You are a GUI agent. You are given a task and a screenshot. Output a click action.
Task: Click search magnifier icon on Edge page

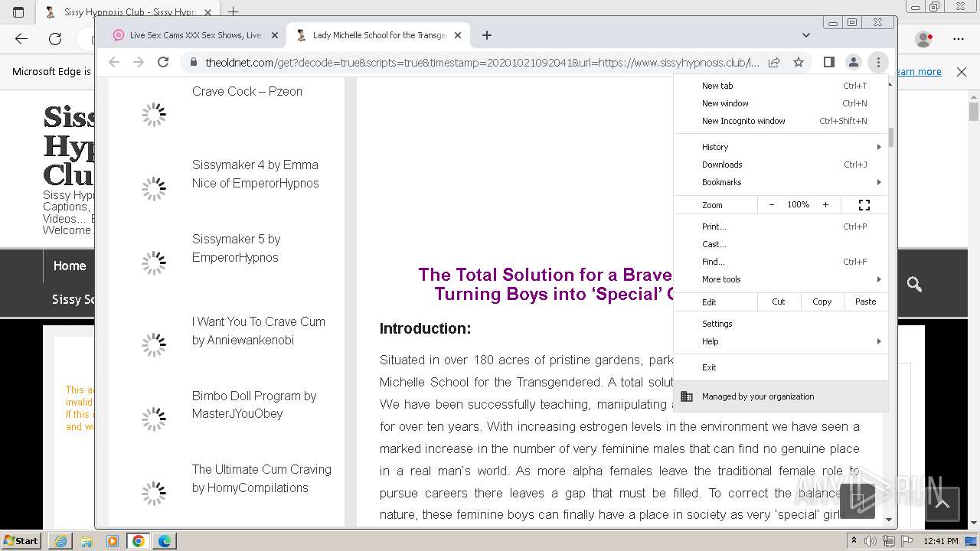pos(914,284)
